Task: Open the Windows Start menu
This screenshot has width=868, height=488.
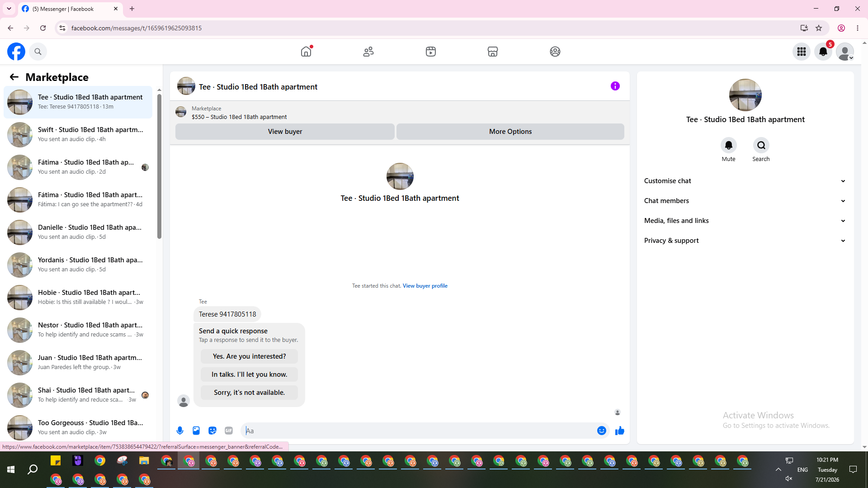Action: tap(11, 470)
